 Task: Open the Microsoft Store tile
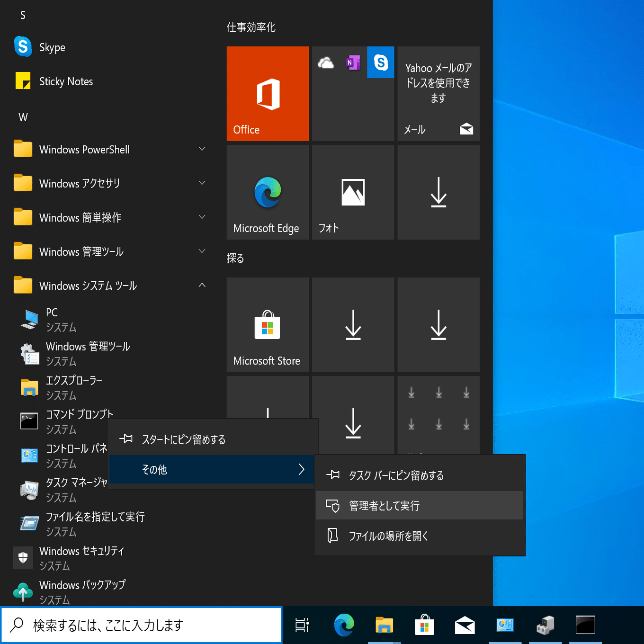pos(268,325)
